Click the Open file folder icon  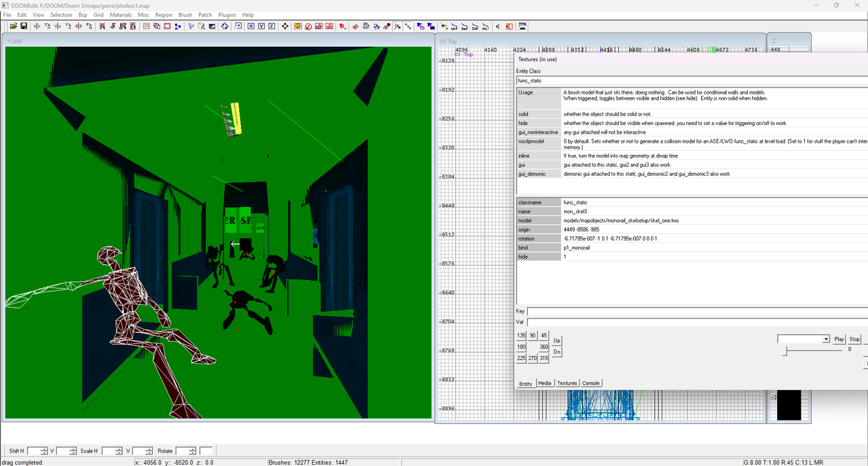14,26
